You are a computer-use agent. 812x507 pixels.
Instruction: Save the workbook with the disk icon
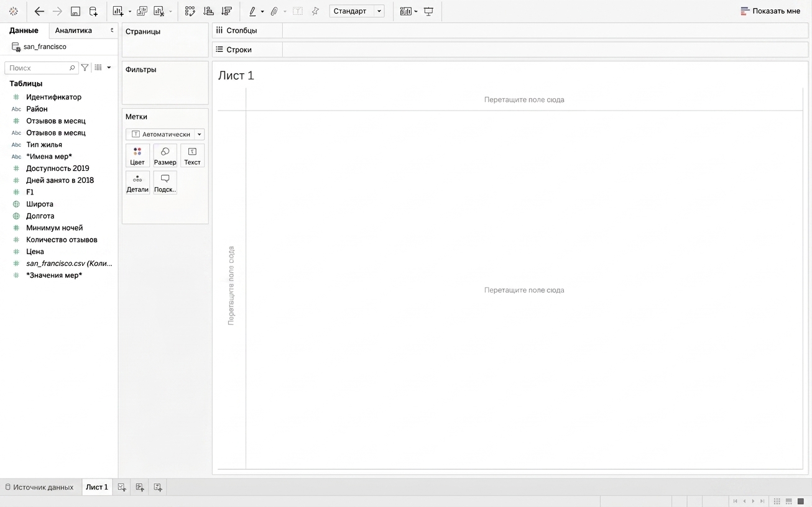tap(75, 11)
